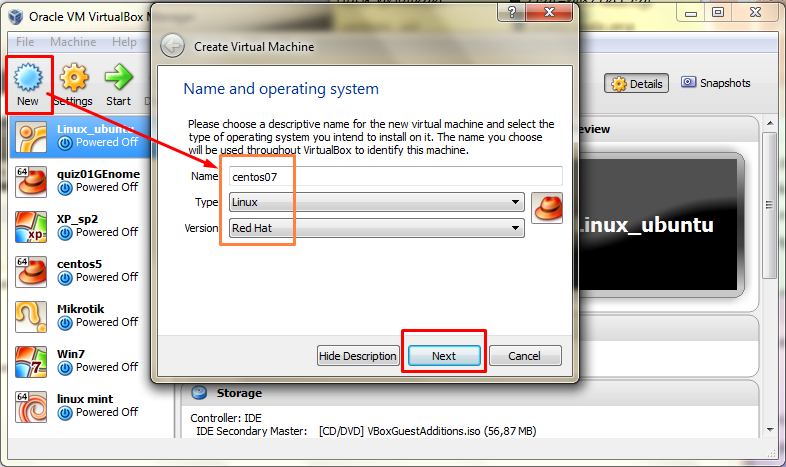Image resolution: width=786 pixels, height=467 pixels.
Task: Click the details pane scrollbar down arrow
Action: point(770,429)
